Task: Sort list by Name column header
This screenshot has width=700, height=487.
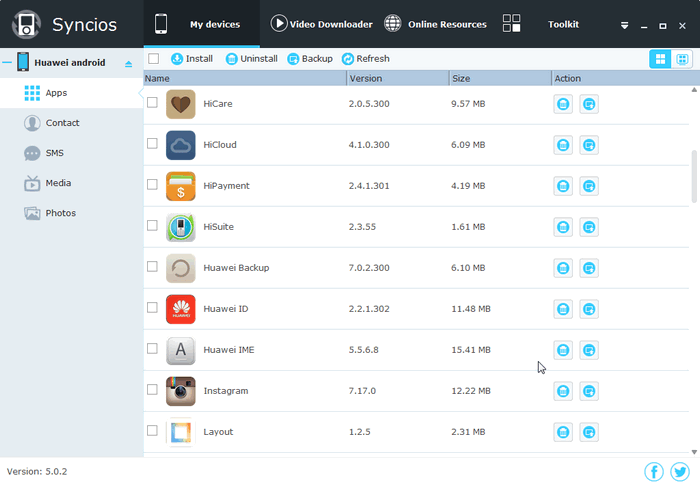Action: pos(245,78)
